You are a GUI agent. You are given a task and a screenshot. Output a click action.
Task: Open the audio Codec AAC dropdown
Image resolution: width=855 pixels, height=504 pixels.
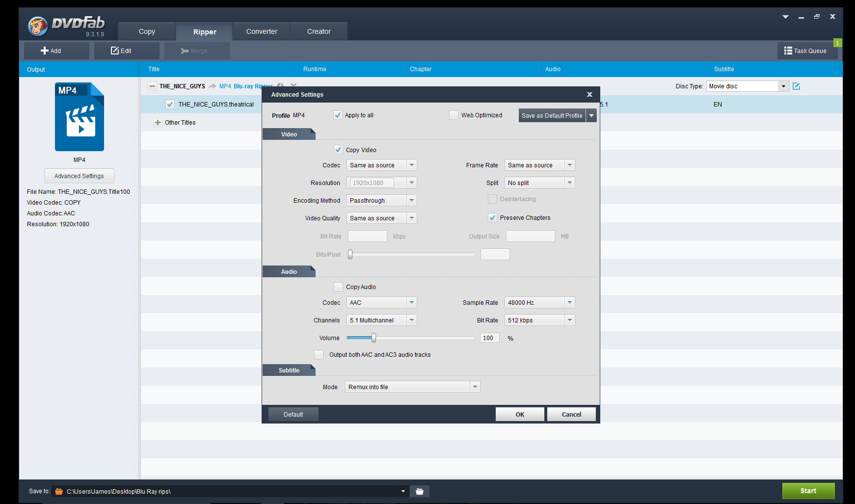tap(381, 303)
